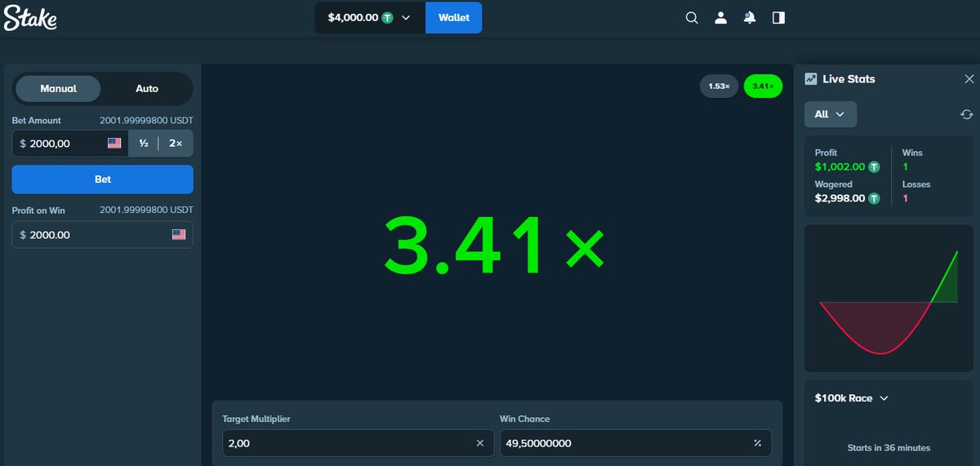Image resolution: width=980 pixels, height=466 pixels.
Task: Click the Wins count label
Action: (911, 153)
